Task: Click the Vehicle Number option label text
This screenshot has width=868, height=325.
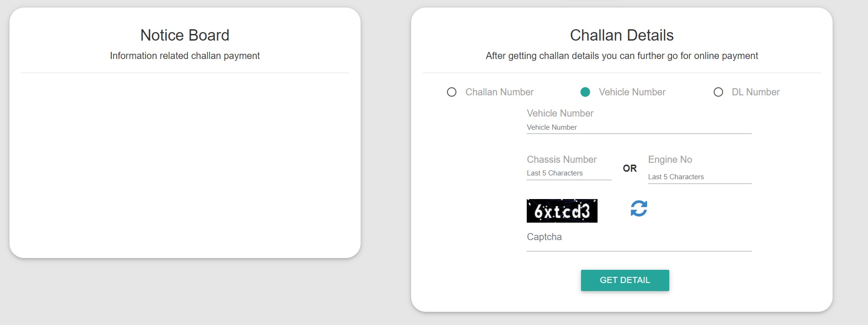Action: click(632, 92)
